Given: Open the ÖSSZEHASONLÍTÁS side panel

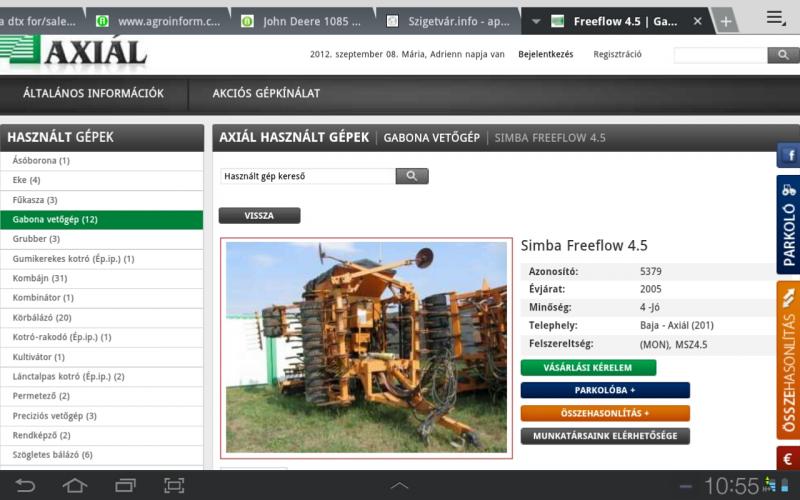Looking at the screenshot, I should (x=789, y=360).
